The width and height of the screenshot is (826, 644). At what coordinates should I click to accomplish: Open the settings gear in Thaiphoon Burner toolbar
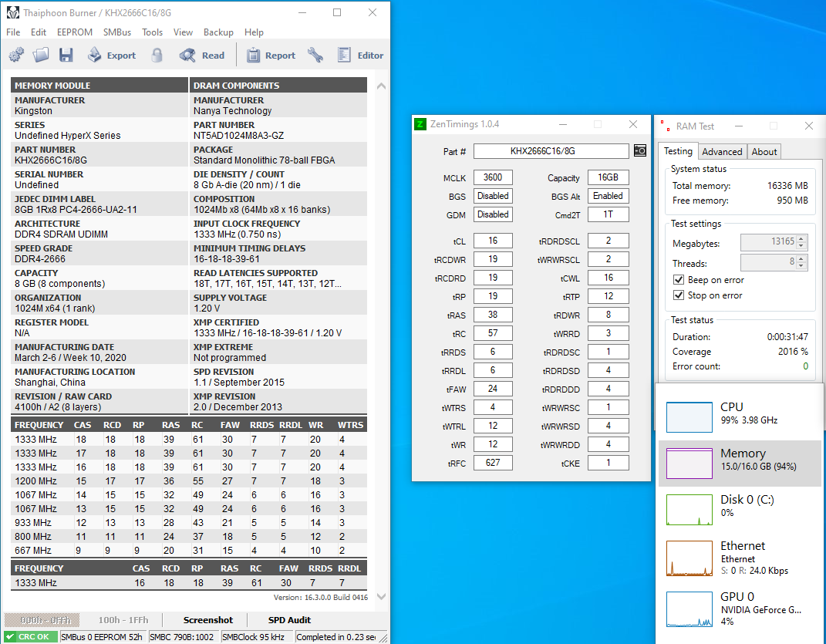coord(16,55)
